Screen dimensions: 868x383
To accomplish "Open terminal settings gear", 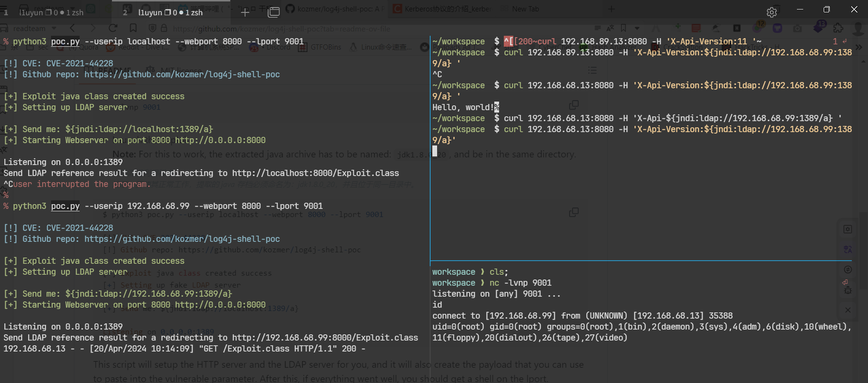I will (772, 12).
